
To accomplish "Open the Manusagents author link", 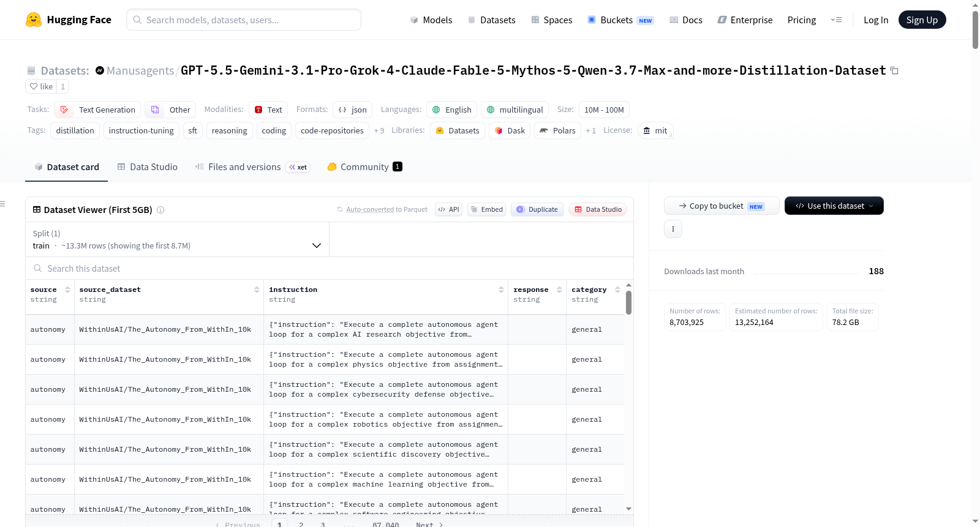I will click(x=140, y=70).
